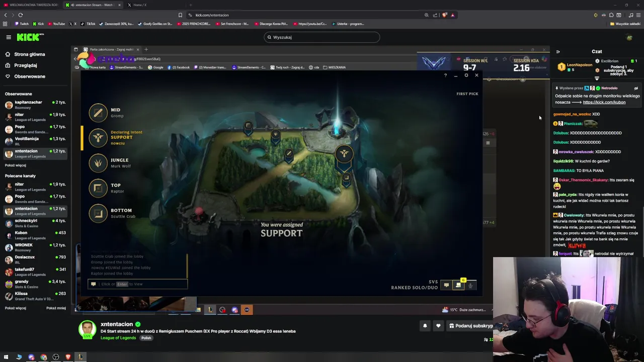Open WRONEK recommended channel
The height and width of the screenshot is (362, 644).
pyautogui.click(x=35, y=247)
